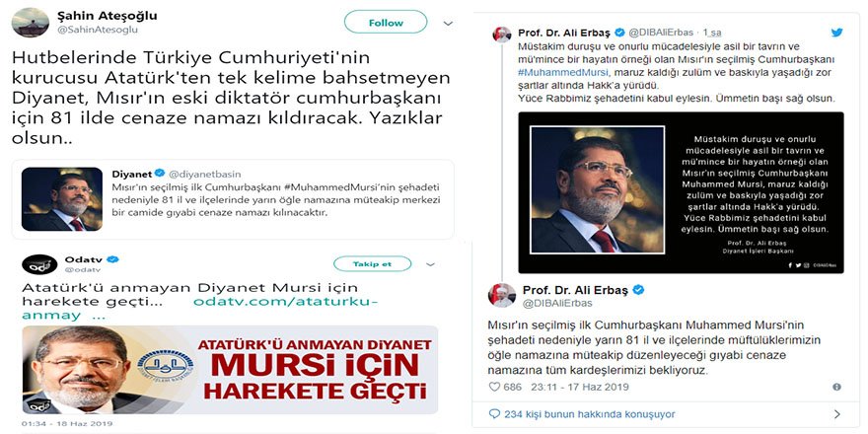Follow Şahin Ateşoğlu
The image size is (868, 434).
point(386,22)
